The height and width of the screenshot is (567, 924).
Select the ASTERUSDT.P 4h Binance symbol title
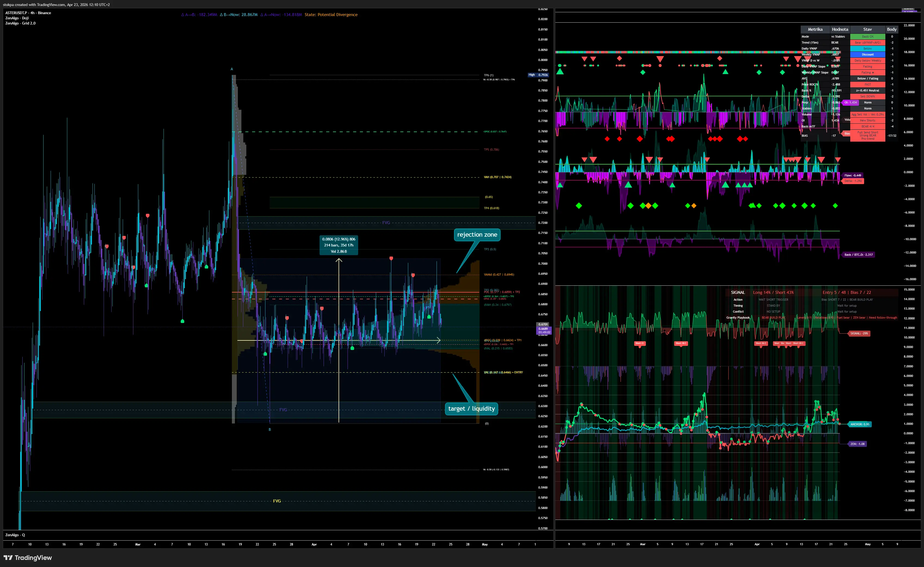[28, 13]
